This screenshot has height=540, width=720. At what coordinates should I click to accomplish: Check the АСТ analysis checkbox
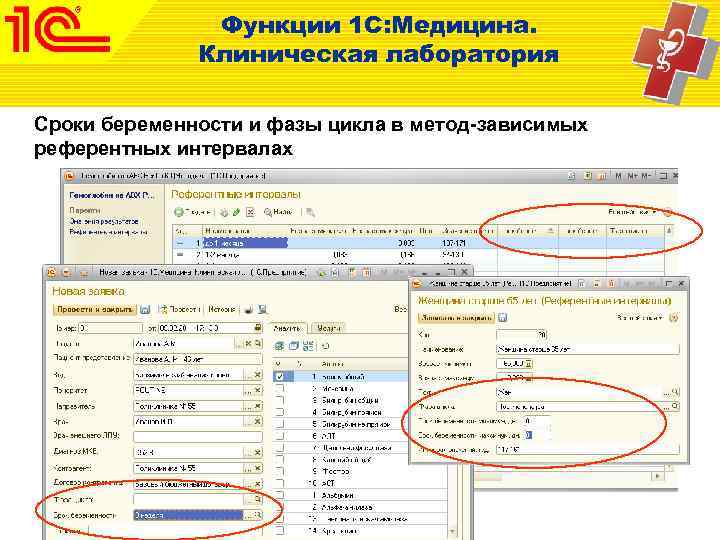[280, 484]
